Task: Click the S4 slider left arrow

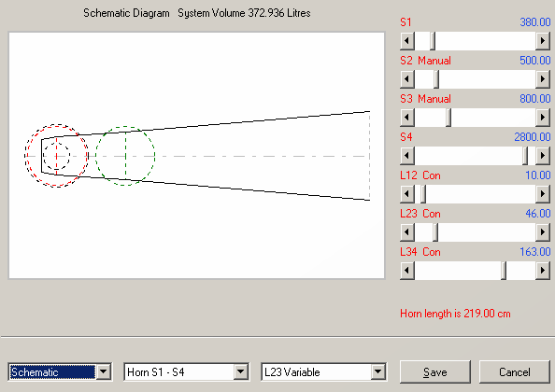Action: (407, 156)
